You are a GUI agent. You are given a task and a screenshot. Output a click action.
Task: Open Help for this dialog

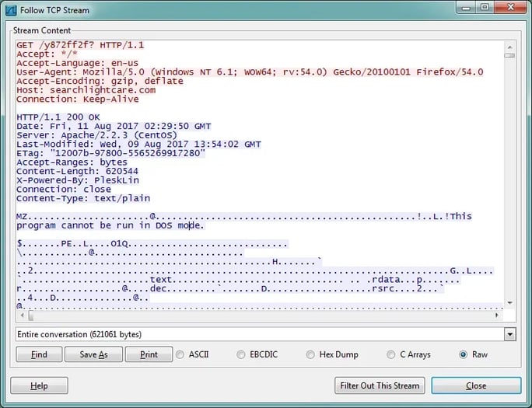coord(39,385)
